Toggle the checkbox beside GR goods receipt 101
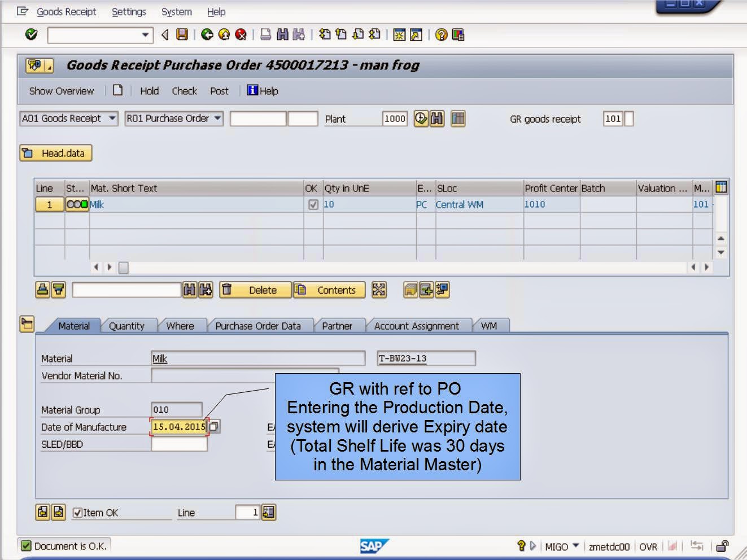This screenshot has width=747, height=560. click(628, 119)
